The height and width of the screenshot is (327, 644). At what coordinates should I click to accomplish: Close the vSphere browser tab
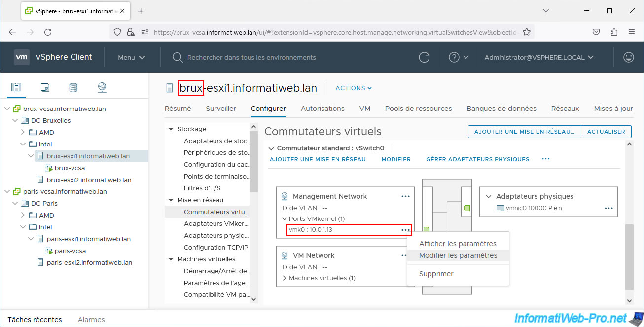pos(122,11)
